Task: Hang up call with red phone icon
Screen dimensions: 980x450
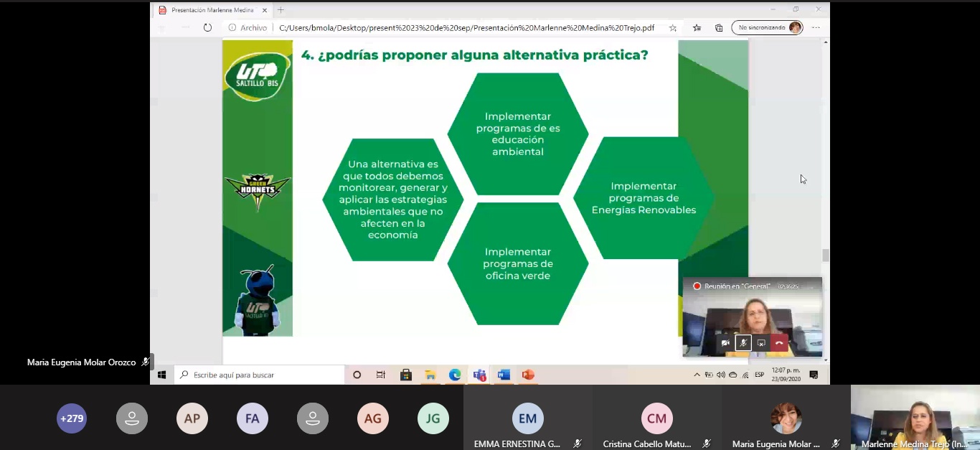Action: click(x=779, y=343)
